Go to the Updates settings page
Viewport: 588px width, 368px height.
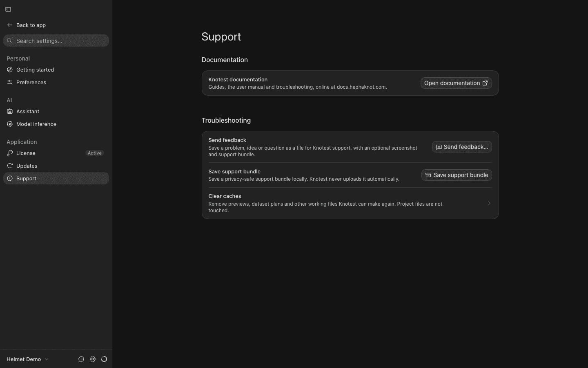56,166
